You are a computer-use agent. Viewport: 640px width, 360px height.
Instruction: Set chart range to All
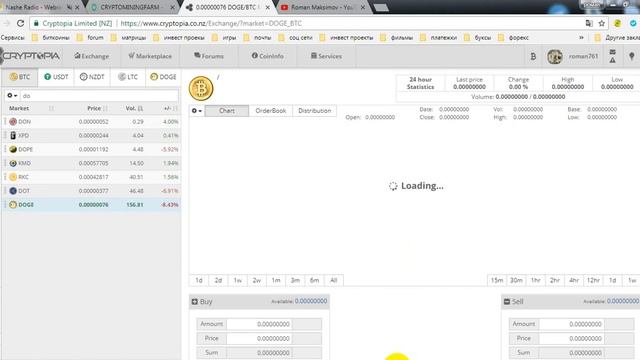(333, 280)
